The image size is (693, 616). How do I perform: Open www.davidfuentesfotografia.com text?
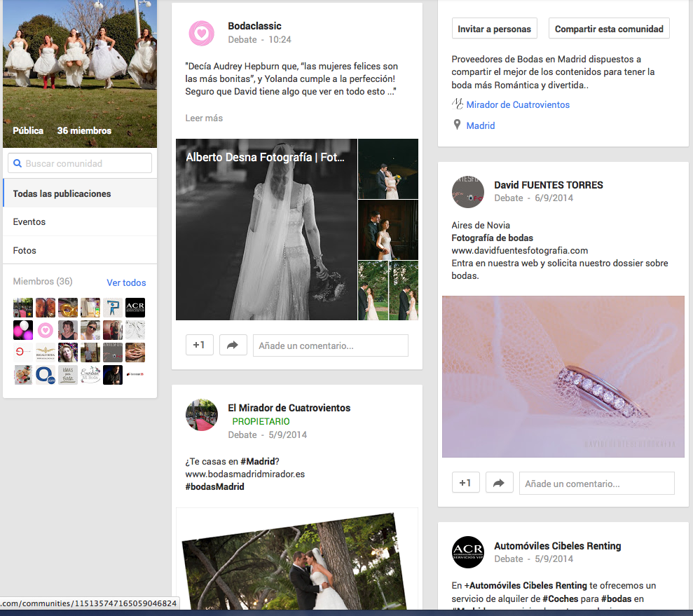[x=520, y=250]
